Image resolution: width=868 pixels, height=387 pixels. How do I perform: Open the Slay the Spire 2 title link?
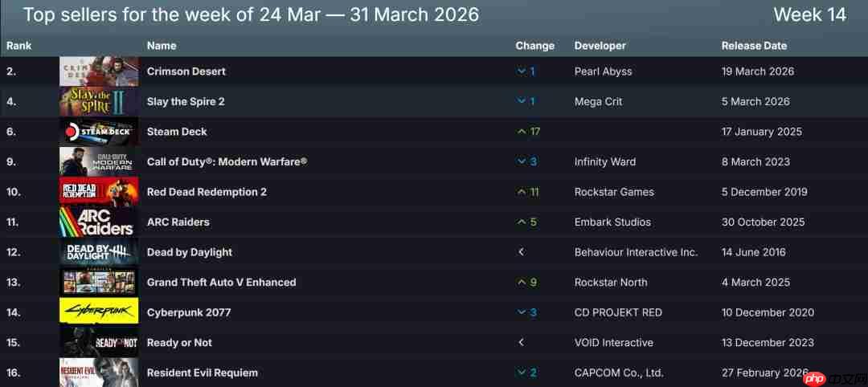(x=186, y=102)
